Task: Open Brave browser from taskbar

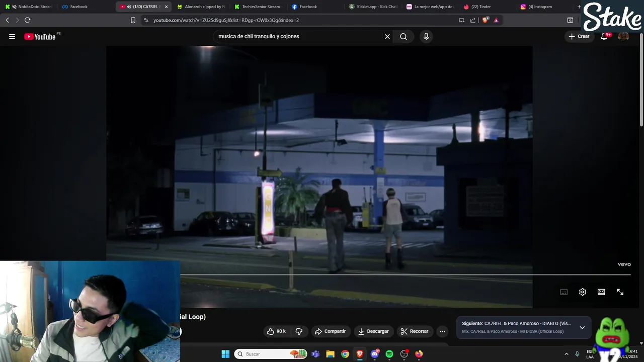Action: [x=360, y=354]
